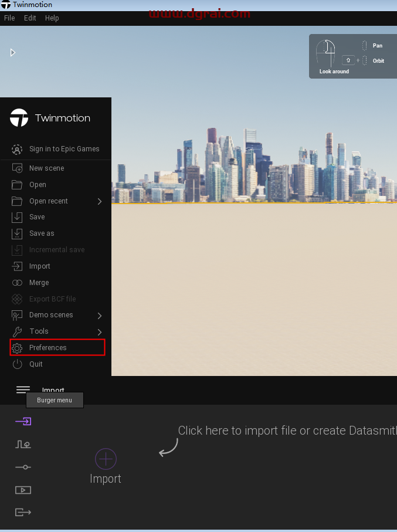397x532 pixels.
Task: Open the Edit menu
Action: (30, 18)
